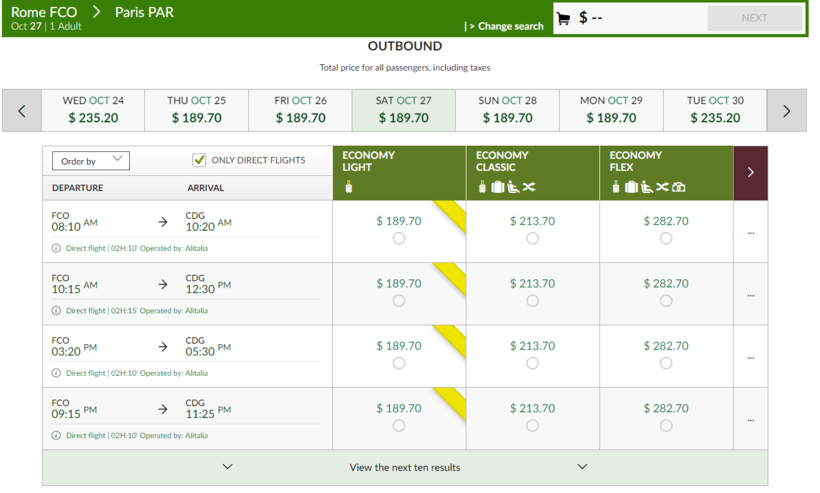Click the info icon on 08:10 AM flight
820x493 pixels.
tap(56, 248)
